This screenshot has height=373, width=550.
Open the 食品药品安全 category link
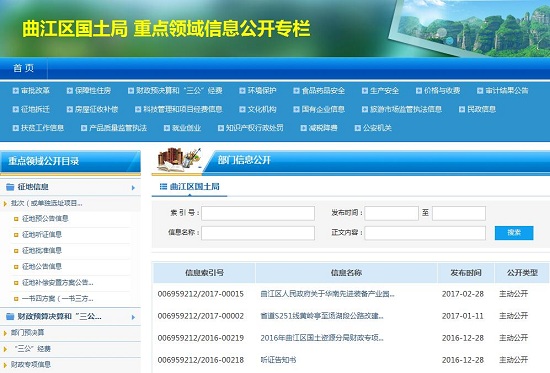(x=323, y=91)
